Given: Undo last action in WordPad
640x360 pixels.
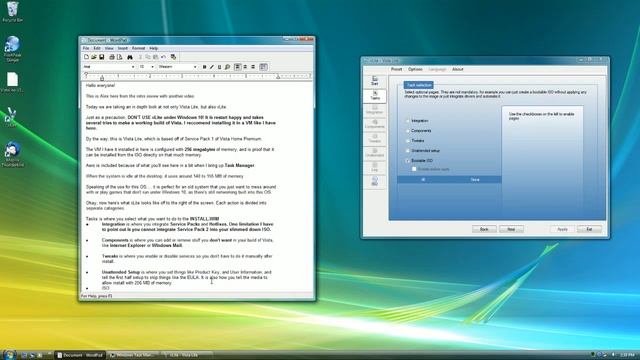Looking at the screenshot, I should pos(163,57).
